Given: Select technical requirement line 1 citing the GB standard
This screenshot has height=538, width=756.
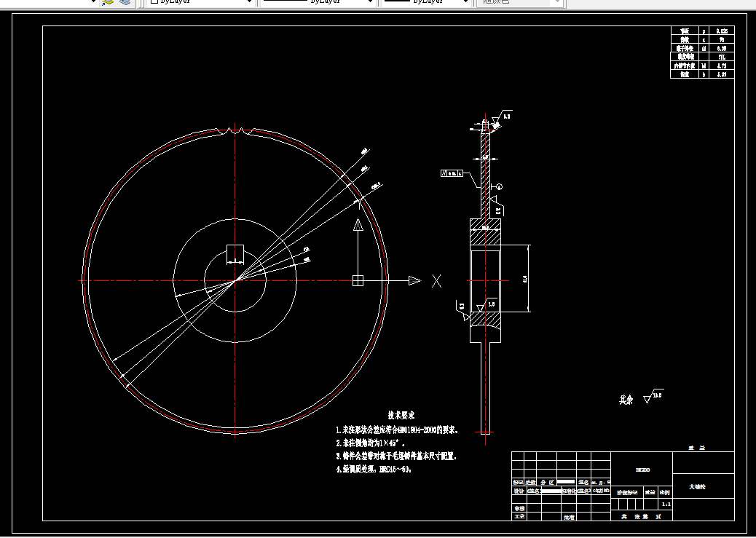Looking at the screenshot, I should click(397, 430).
